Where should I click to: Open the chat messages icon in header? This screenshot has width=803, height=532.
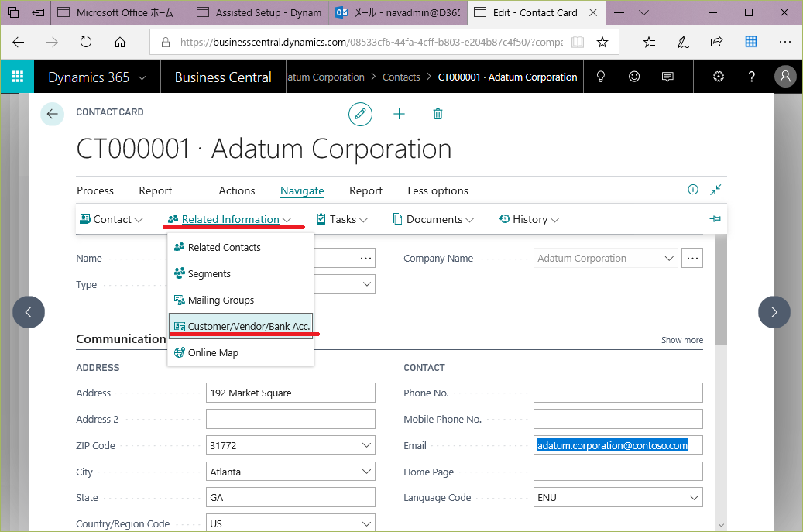(x=667, y=77)
